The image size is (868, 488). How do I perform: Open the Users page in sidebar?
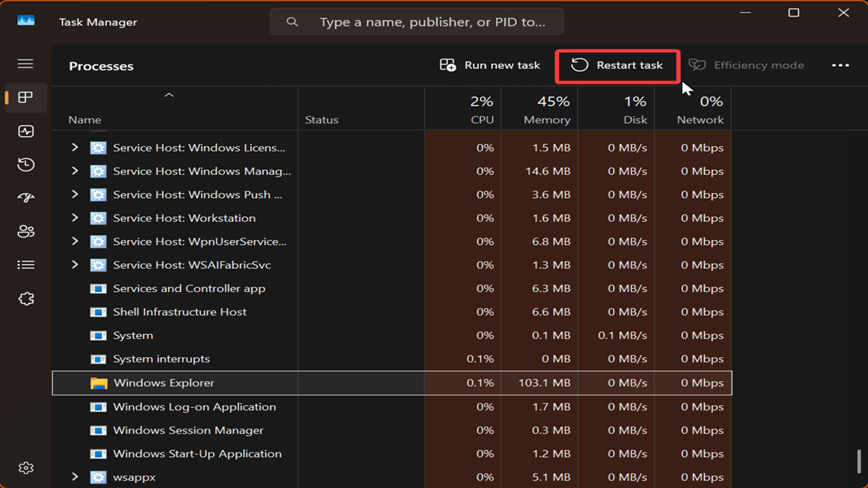26,231
